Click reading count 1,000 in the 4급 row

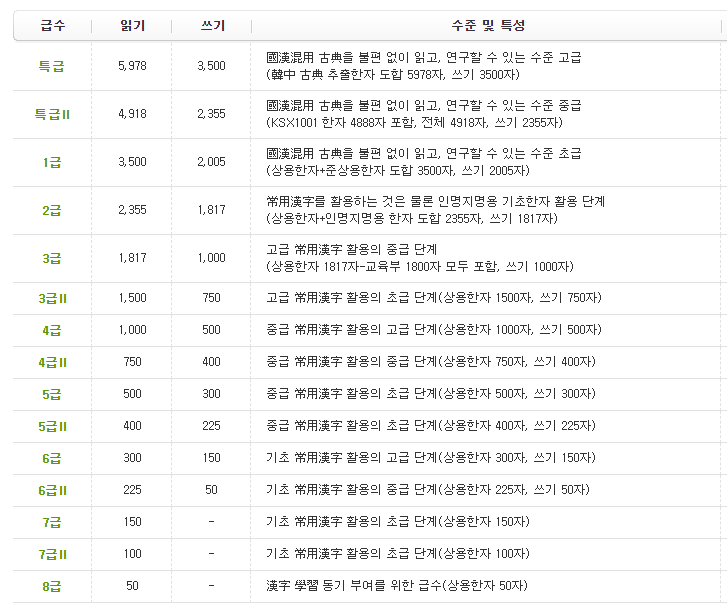[x=132, y=330]
